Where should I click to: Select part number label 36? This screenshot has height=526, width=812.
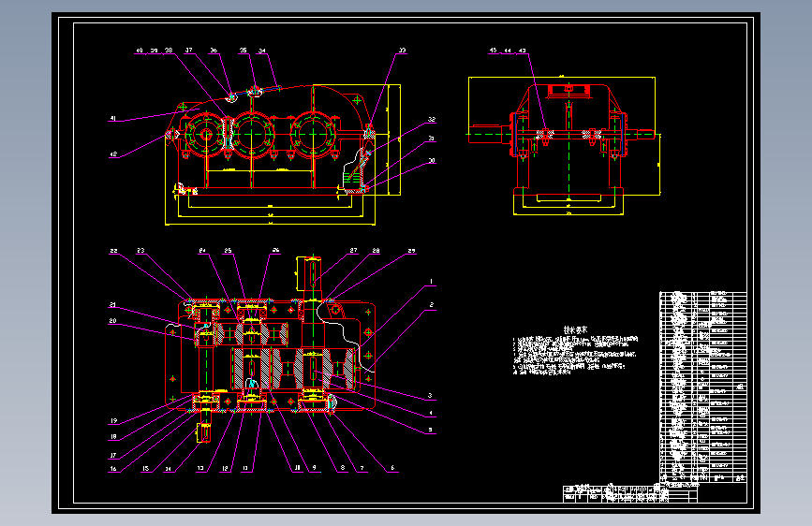[214, 51]
